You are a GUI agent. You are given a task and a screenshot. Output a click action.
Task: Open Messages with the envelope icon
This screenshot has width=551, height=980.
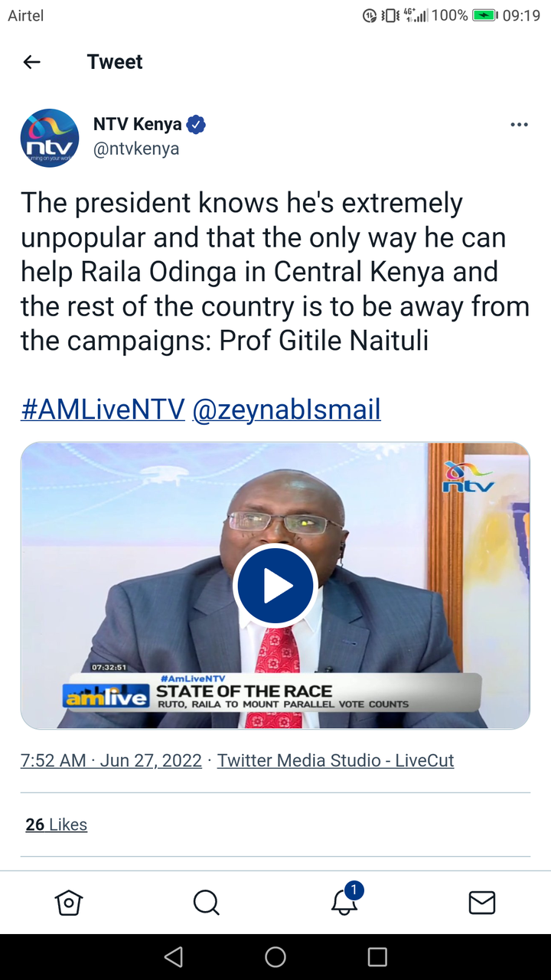[x=482, y=903]
